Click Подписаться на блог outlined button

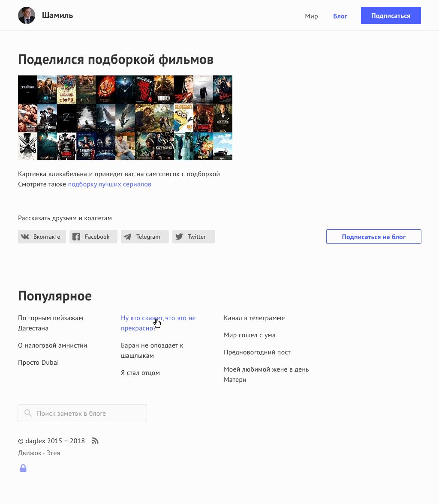[x=374, y=237]
